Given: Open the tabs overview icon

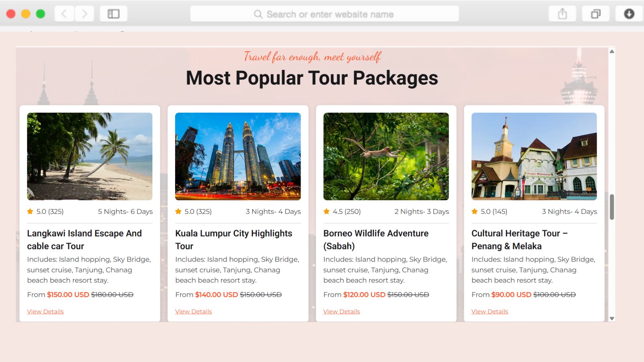Looking at the screenshot, I should (x=595, y=14).
